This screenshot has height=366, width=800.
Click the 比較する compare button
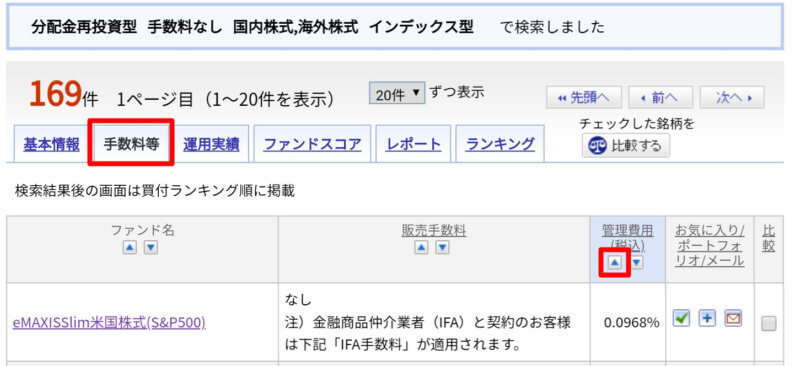626,146
